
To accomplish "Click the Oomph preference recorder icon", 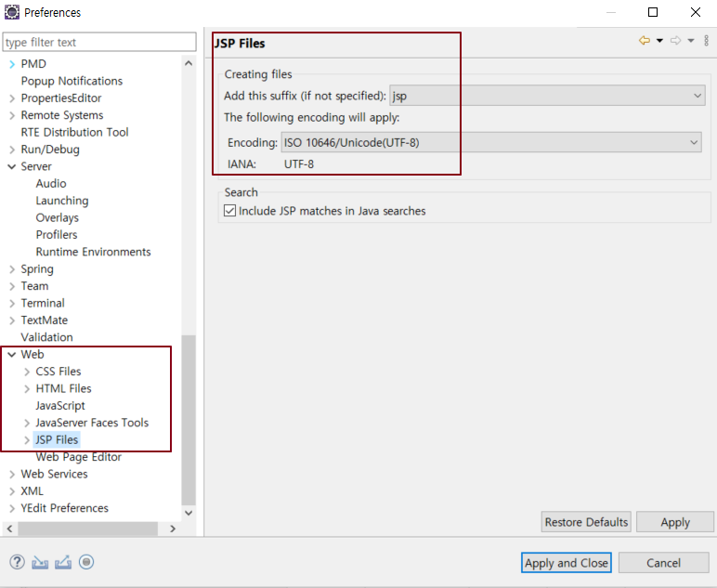I will [x=86, y=562].
